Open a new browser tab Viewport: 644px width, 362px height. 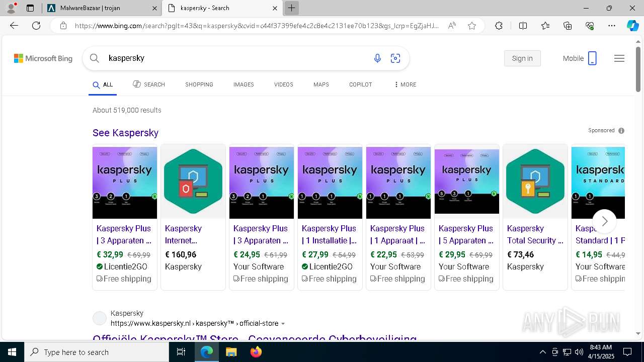click(x=291, y=8)
